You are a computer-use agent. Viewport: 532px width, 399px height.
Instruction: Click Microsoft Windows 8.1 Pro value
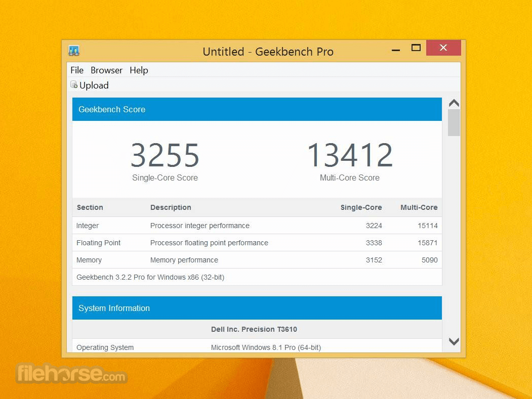(x=266, y=347)
